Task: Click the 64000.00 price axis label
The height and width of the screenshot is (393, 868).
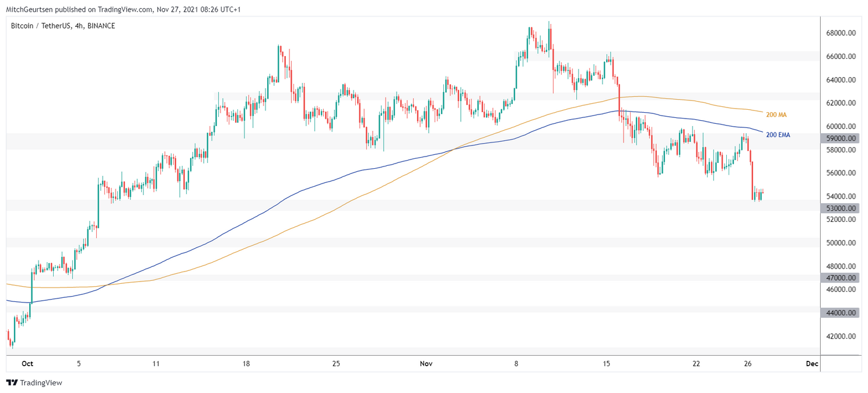Action: pyautogui.click(x=841, y=80)
